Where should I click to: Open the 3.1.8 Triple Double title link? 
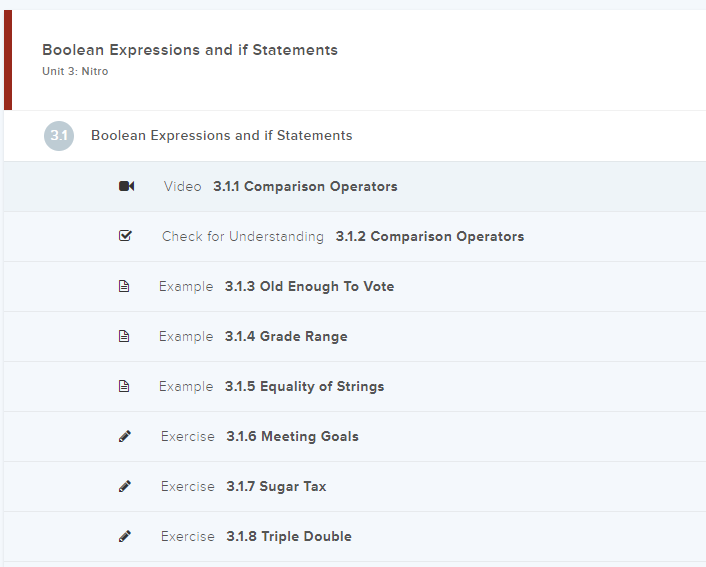[289, 537]
